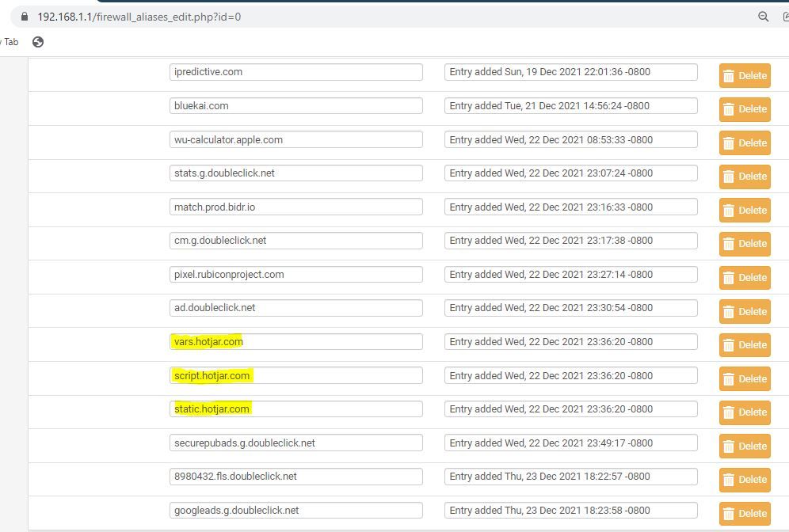This screenshot has width=789, height=532.
Task: Edit description dated 19 Dec 2021 22:01:36
Action: point(571,72)
